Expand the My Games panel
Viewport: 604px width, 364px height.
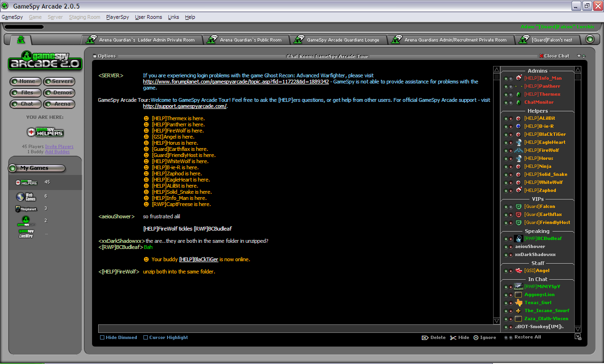click(x=37, y=168)
